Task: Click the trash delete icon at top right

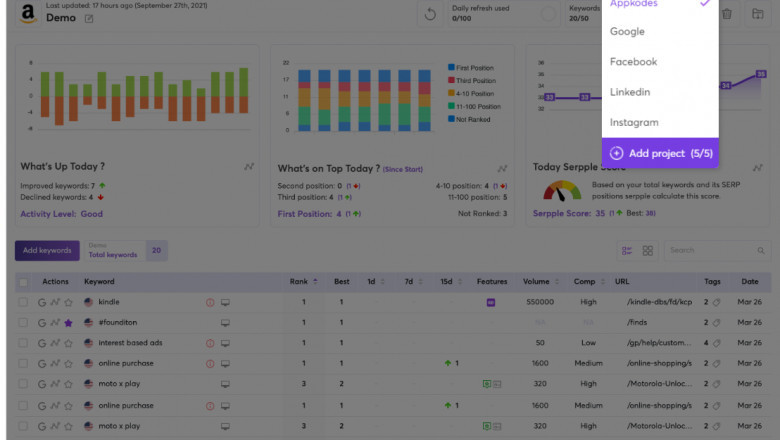Action: 727,14
